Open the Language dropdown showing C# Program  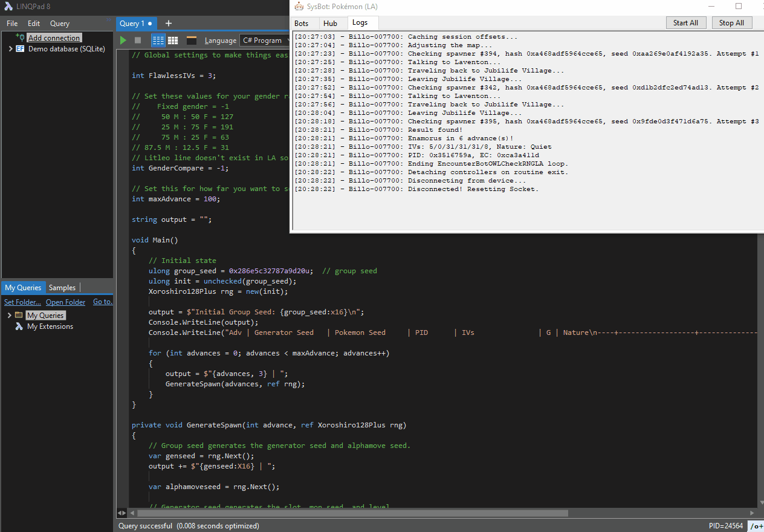[264, 41]
